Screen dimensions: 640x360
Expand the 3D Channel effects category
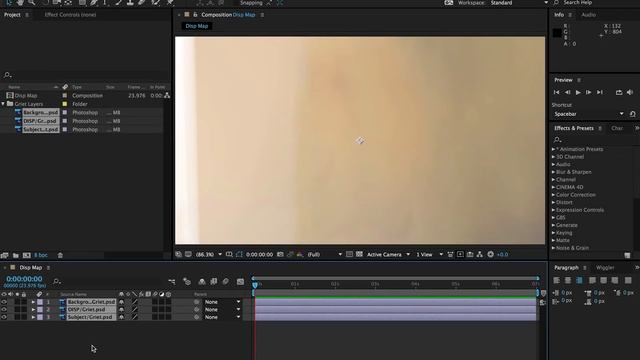tap(553, 157)
